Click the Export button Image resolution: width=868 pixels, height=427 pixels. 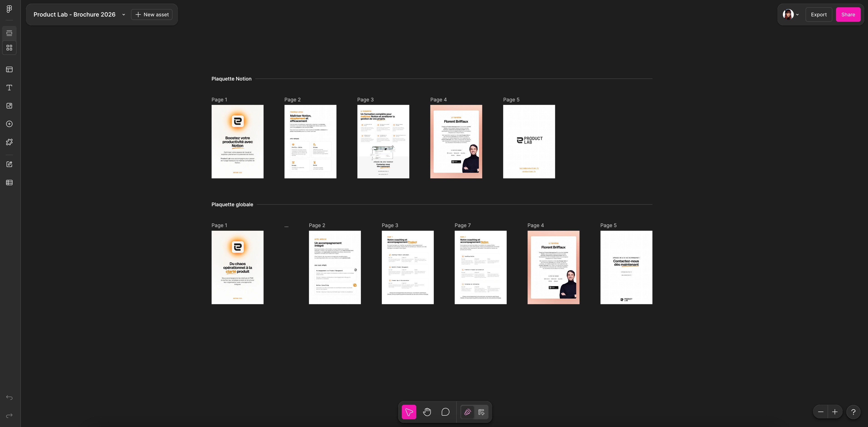coord(819,15)
